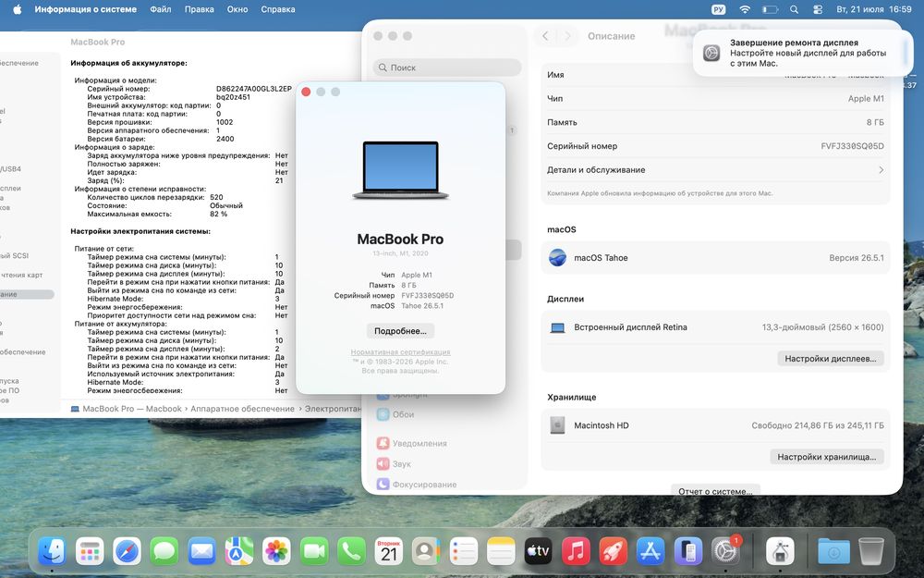Screen dimensions: 924x578
Task: Open System Settings with badge in Dock
Action: click(725, 551)
